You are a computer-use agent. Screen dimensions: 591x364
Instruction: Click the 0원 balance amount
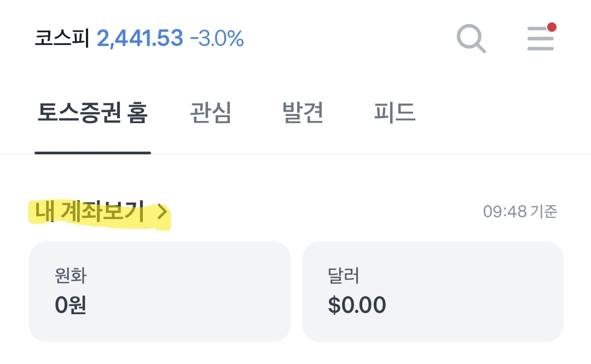click(71, 305)
